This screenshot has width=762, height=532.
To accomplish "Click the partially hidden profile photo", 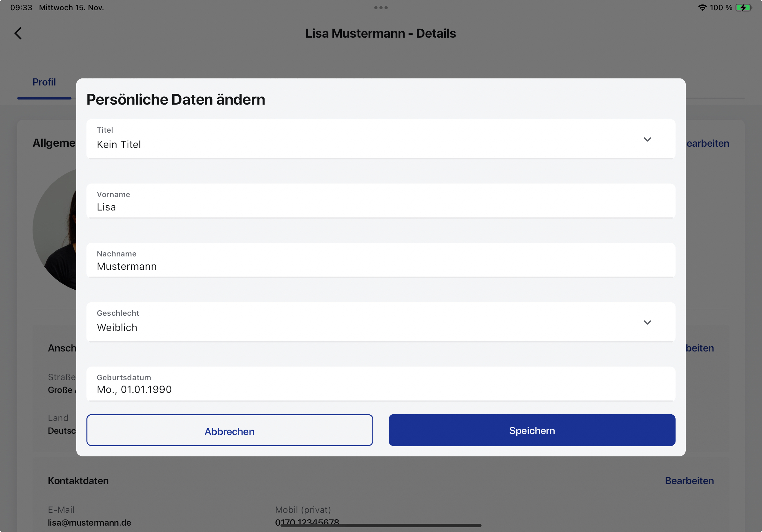I will pyautogui.click(x=55, y=230).
